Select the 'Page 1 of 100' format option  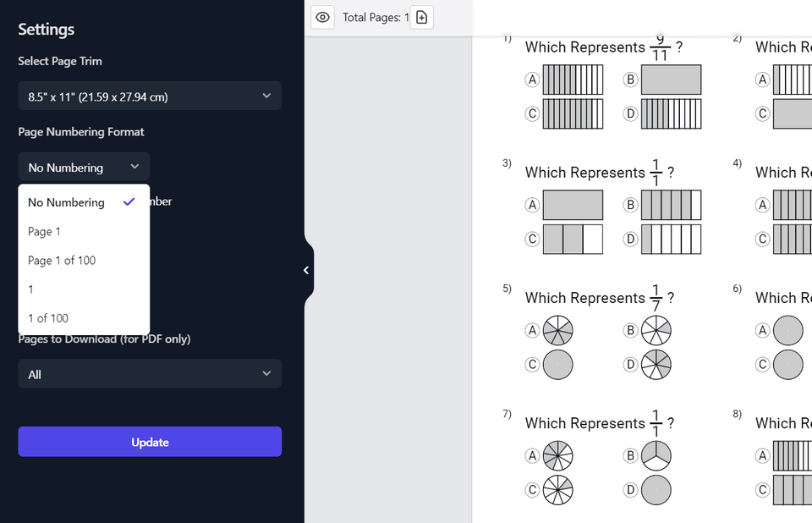coord(62,260)
